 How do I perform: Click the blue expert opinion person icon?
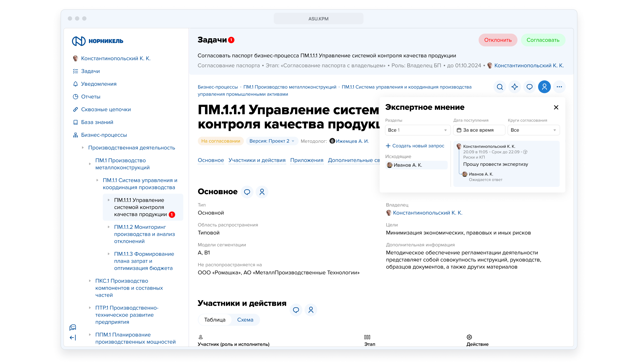pos(544,87)
